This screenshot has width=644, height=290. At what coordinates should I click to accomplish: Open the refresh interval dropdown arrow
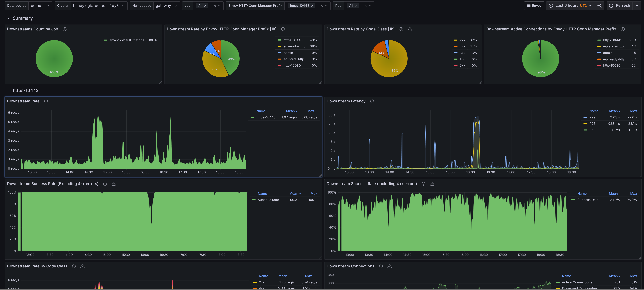coord(637,5)
